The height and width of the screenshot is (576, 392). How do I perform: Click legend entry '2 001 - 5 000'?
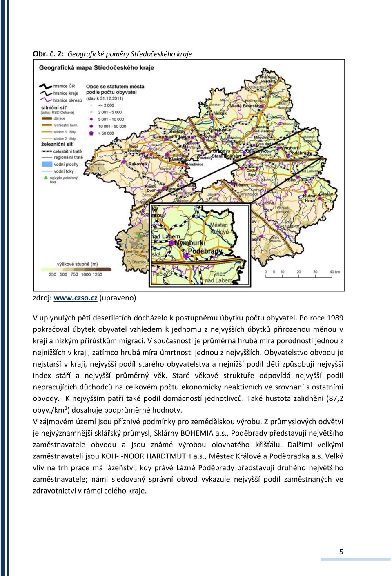[110, 112]
